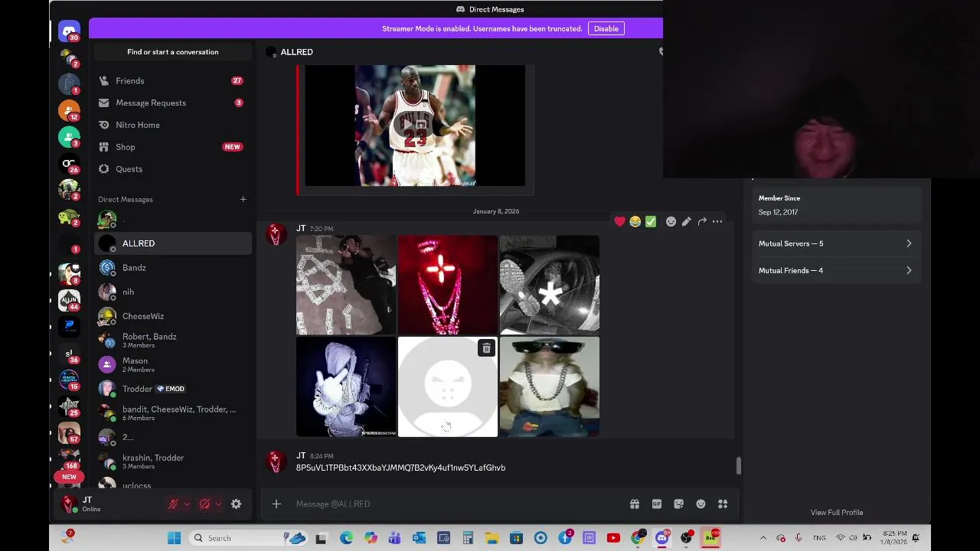Open more message options ellipsis

point(717,222)
